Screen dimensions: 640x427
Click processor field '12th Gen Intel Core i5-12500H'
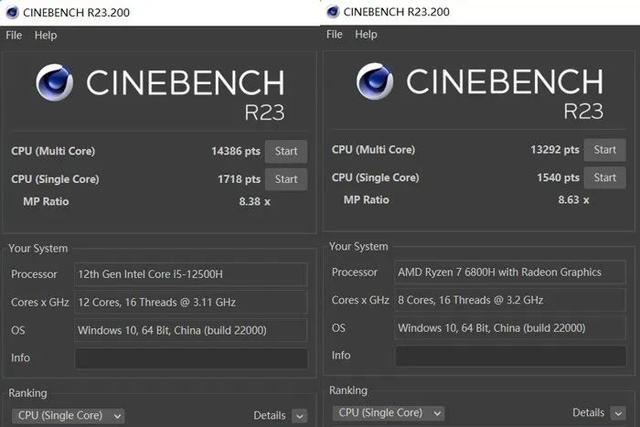(x=191, y=274)
